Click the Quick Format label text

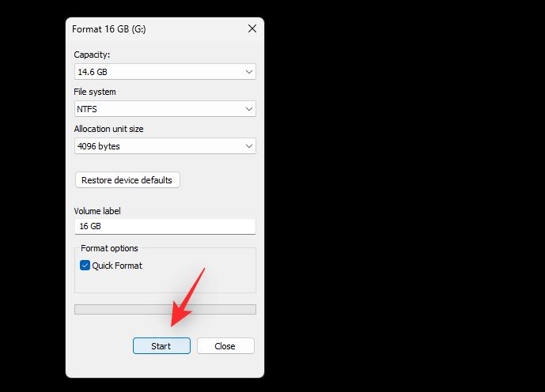click(117, 266)
